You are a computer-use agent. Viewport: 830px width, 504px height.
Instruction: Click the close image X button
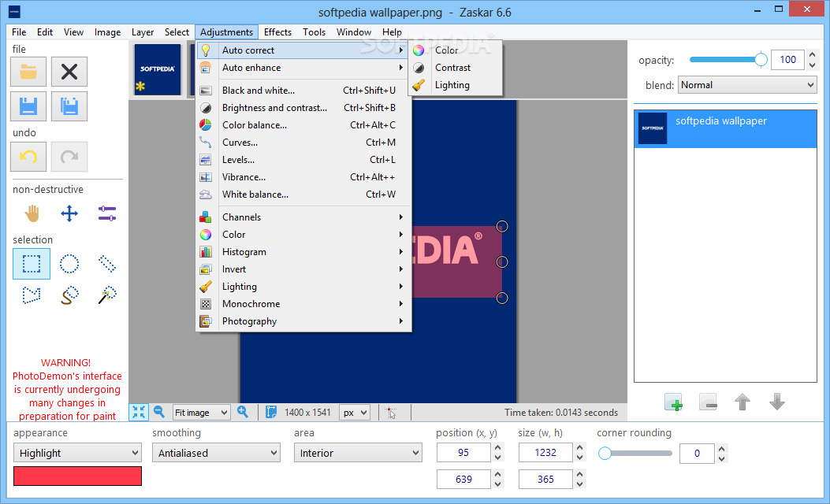click(x=69, y=72)
